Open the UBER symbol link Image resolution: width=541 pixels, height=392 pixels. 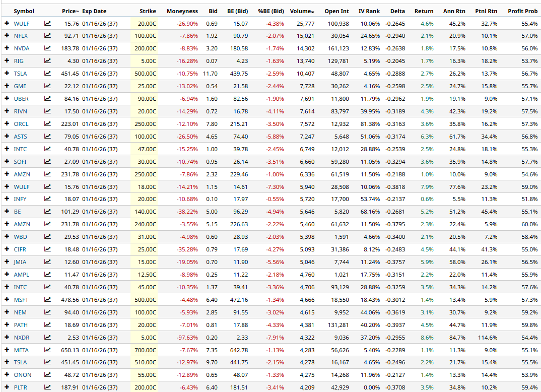(21, 99)
